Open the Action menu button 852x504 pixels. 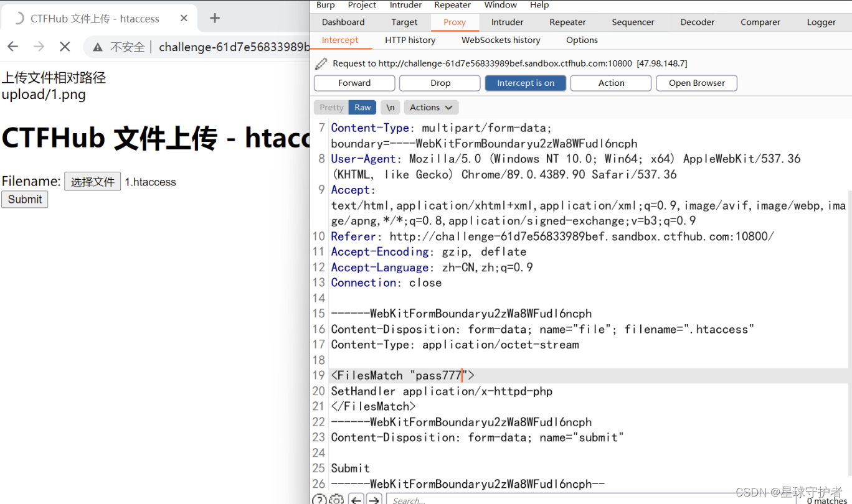[x=611, y=83]
